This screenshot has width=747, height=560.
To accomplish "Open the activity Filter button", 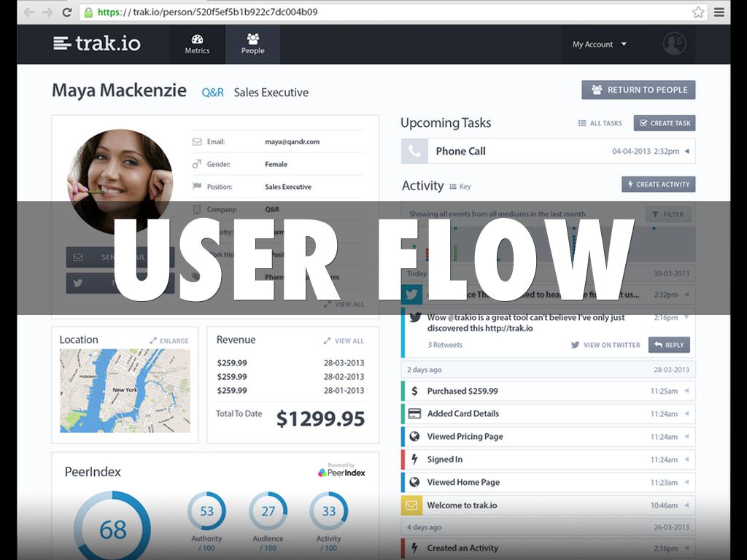I will (x=667, y=214).
